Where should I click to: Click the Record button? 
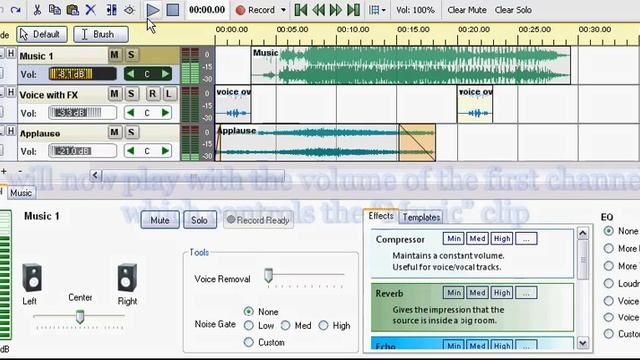click(256, 10)
